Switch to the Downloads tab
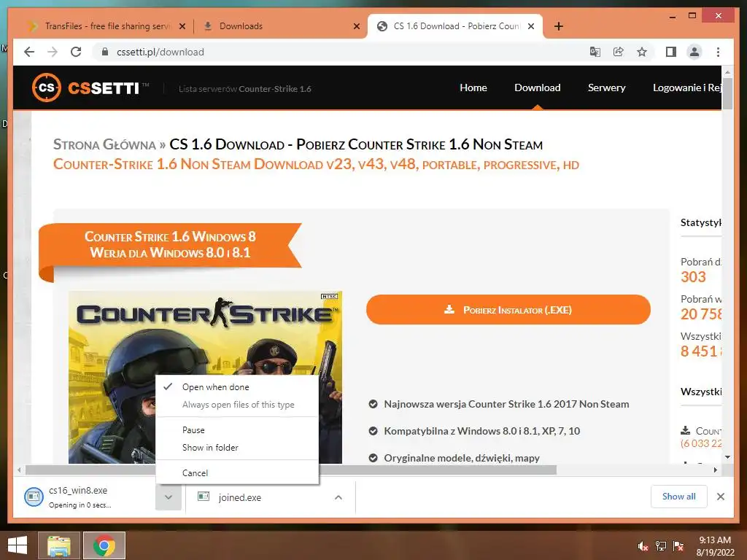Viewport: 747px width, 560px height. pyautogui.click(x=281, y=26)
